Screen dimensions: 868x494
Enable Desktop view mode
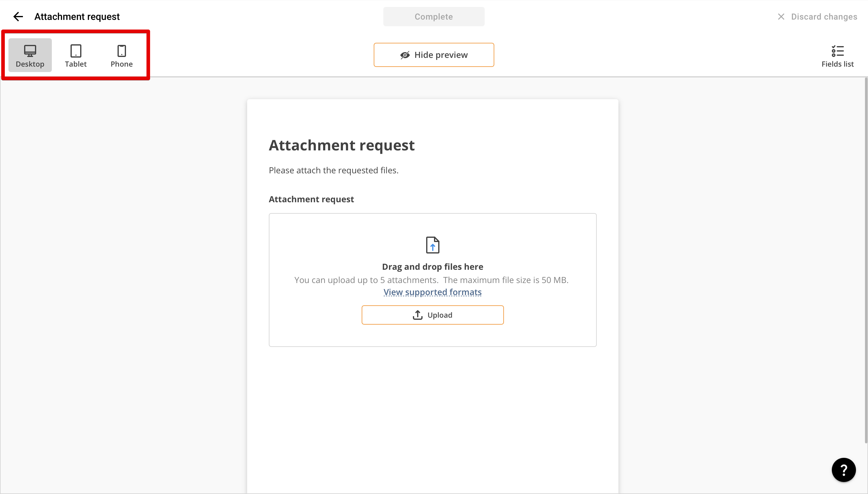30,55
